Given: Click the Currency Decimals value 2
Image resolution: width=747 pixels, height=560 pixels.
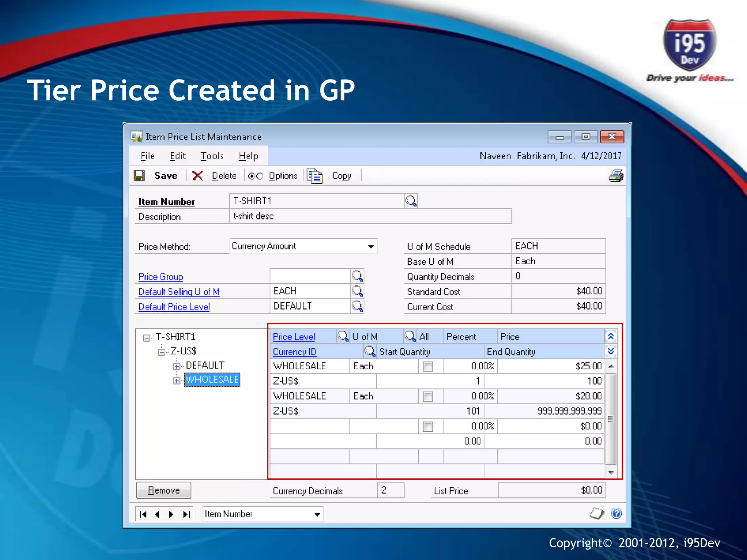Looking at the screenshot, I should (391, 490).
